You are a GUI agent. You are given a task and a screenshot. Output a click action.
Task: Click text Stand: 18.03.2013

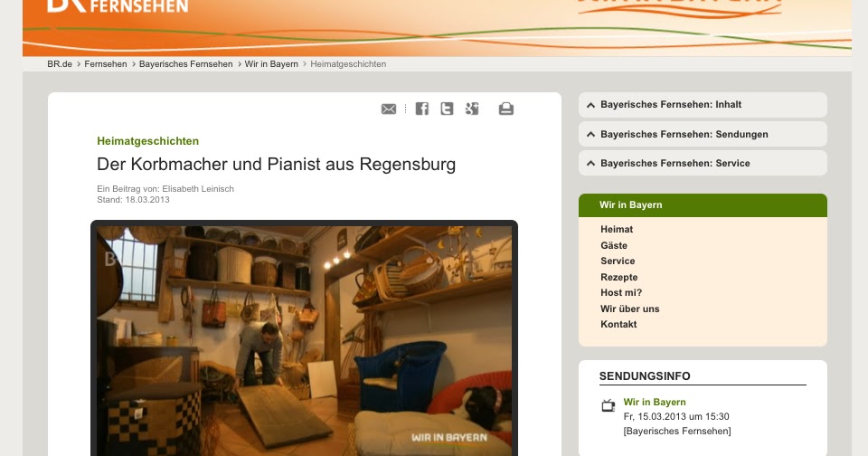133,200
